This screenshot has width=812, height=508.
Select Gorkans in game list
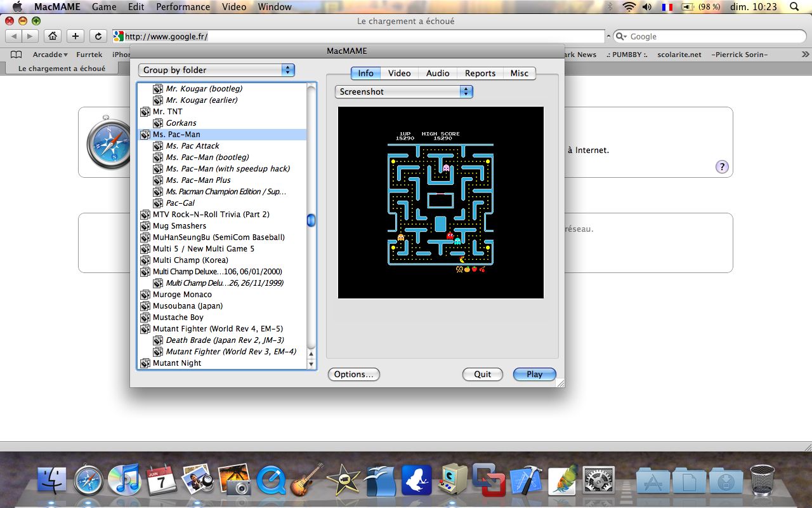[x=181, y=123]
